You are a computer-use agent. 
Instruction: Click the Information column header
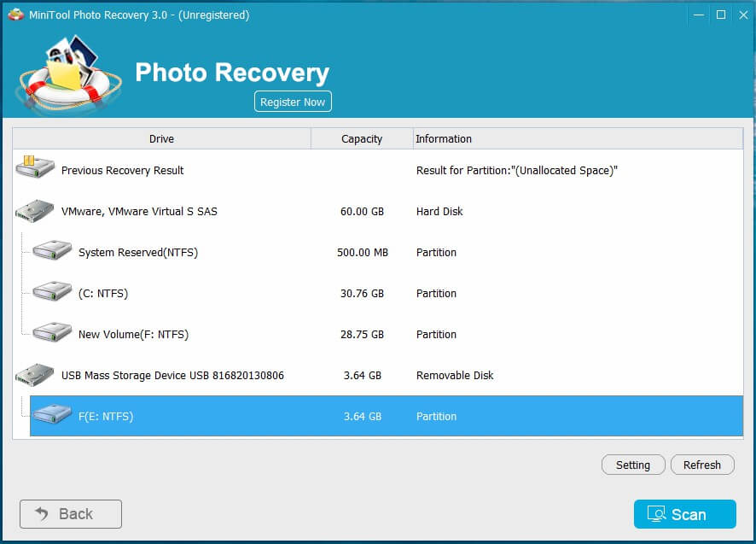coord(578,139)
